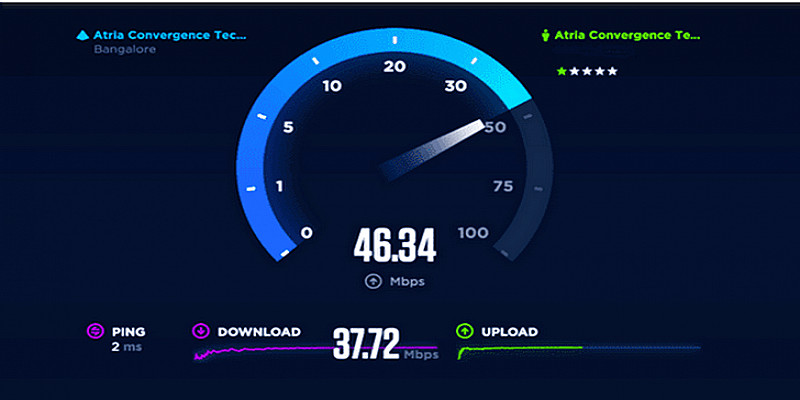Click the Bangalore server location

tap(125, 50)
